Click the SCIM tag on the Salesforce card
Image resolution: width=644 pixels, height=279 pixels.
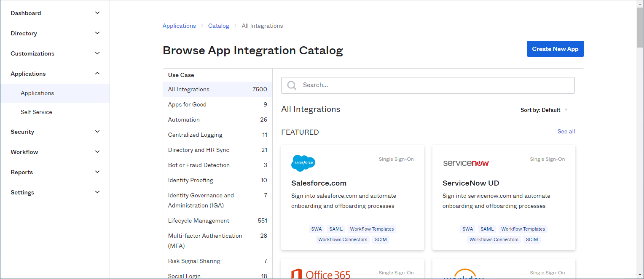(x=381, y=239)
